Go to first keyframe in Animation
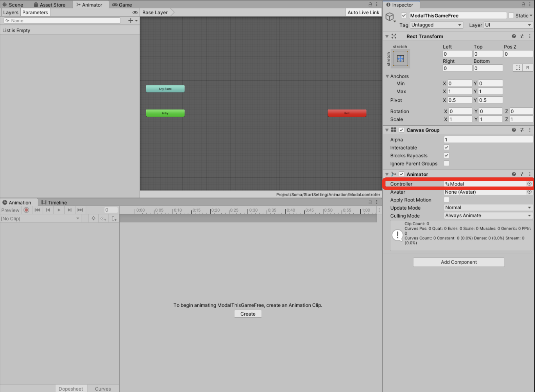Screen dimensions: 535x392 (37, 210)
